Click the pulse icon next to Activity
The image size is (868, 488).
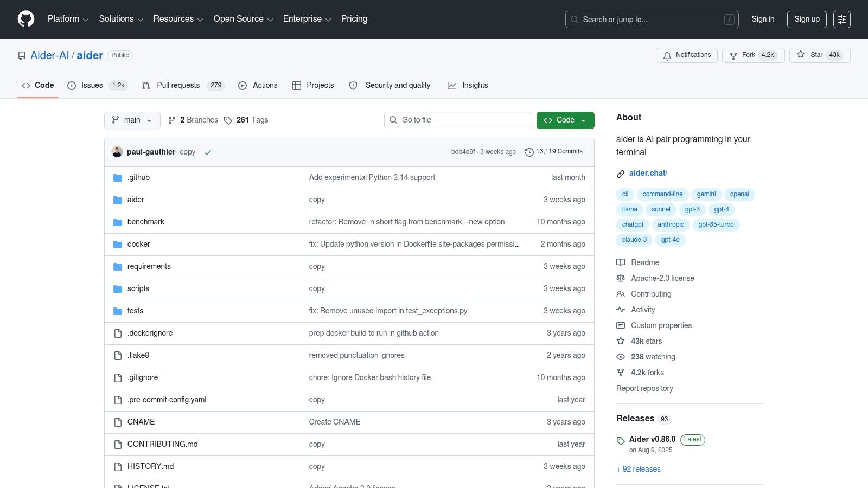click(621, 310)
